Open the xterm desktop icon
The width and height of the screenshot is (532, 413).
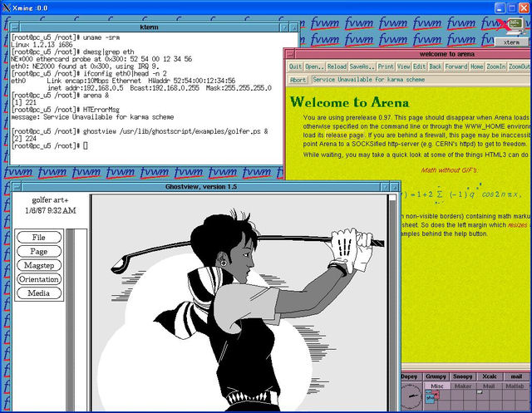coord(512,32)
